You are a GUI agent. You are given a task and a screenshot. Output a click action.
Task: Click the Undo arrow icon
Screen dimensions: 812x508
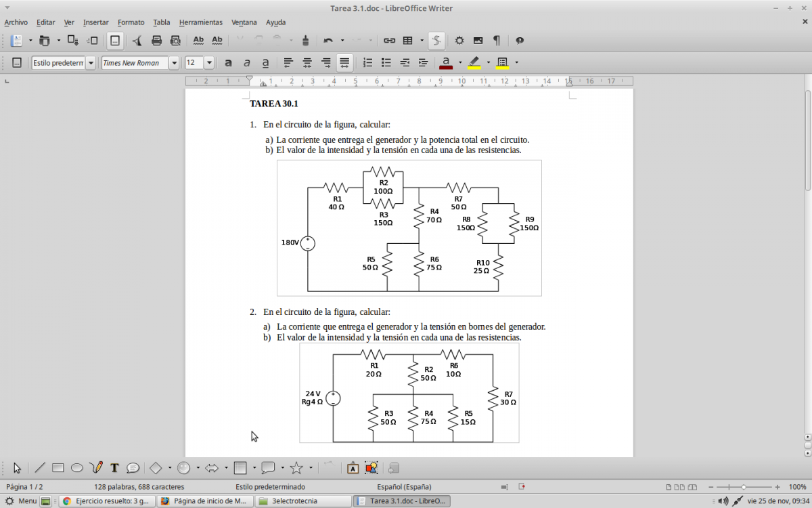coord(328,41)
